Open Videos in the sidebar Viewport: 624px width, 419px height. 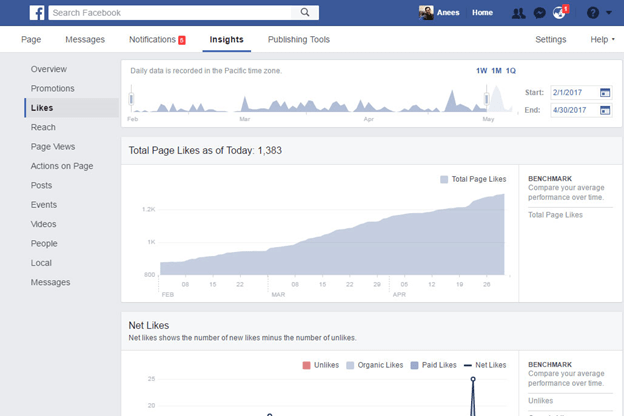point(43,224)
